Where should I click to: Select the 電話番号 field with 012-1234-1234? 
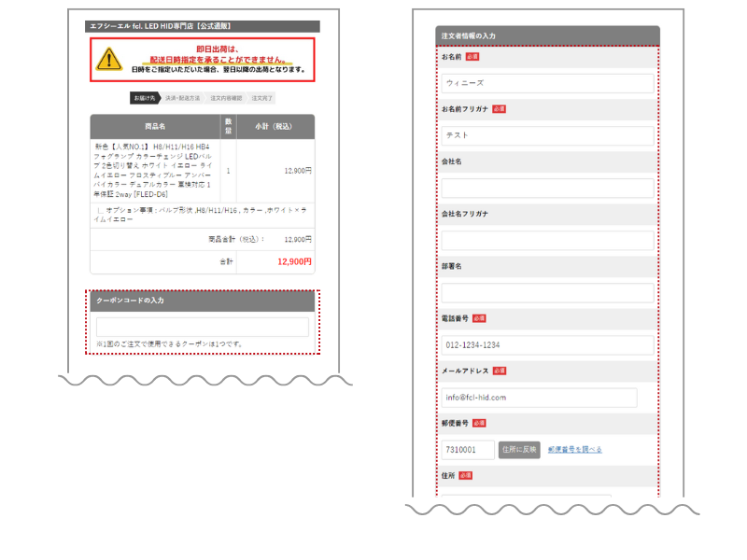click(547, 345)
